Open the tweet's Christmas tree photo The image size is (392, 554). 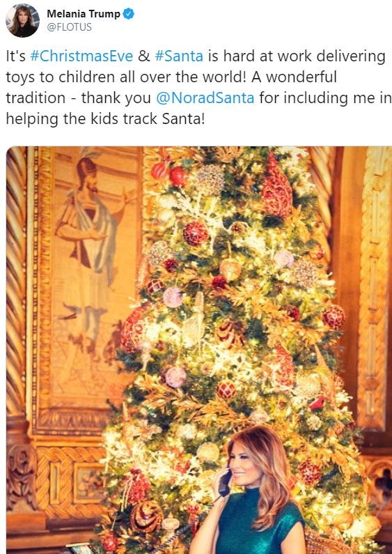click(x=199, y=350)
